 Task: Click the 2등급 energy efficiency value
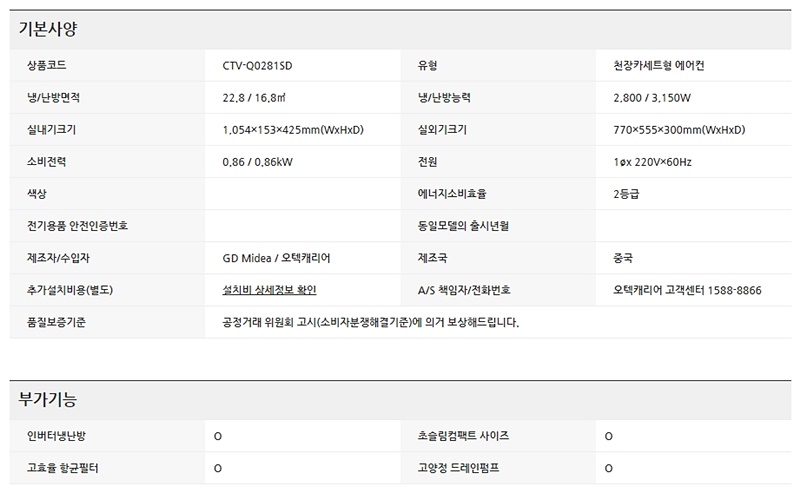tap(628, 194)
